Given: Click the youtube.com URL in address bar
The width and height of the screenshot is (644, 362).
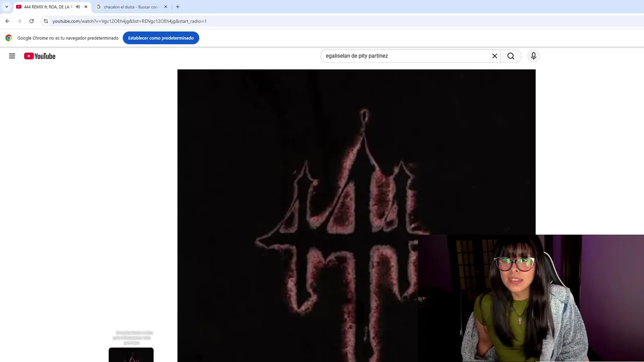Looking at the screenshot, I should tap(129, 21).
